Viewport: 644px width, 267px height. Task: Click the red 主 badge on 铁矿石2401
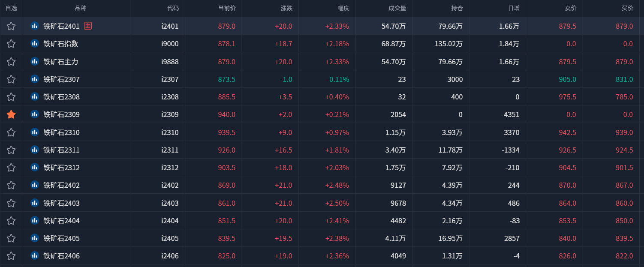[88, 26]
